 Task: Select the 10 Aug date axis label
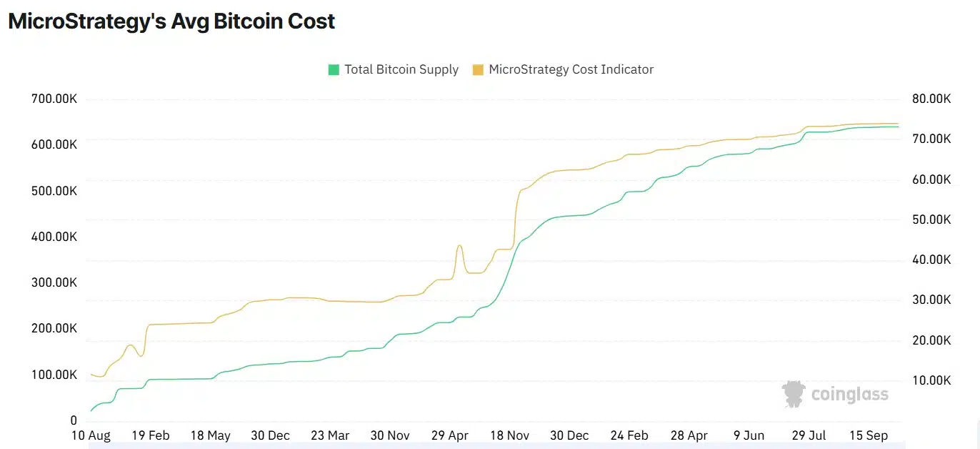(x=90, y=435)
